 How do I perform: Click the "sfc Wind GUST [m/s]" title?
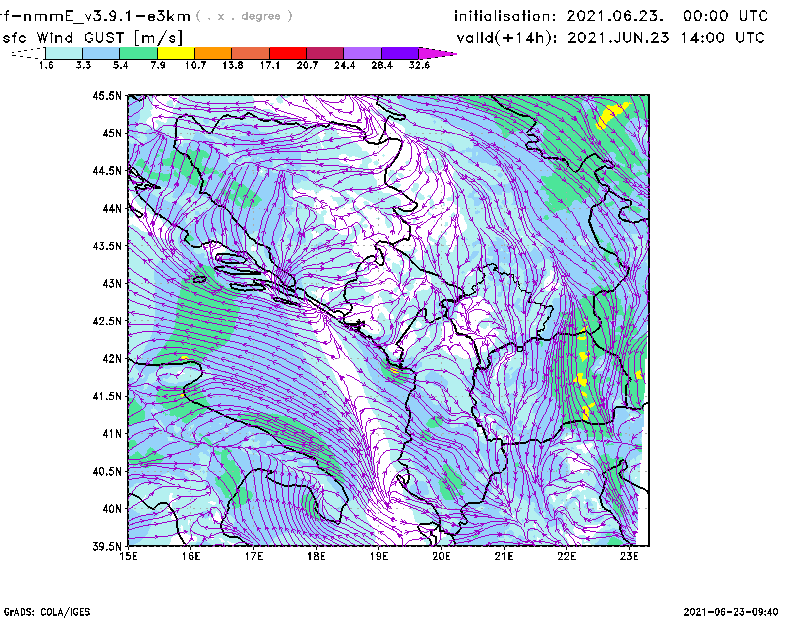pyautogui.click(x=92, y=38)
